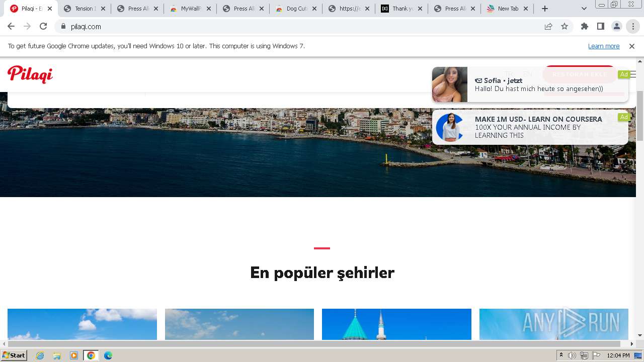Close the Tension tab

point(103,9)
